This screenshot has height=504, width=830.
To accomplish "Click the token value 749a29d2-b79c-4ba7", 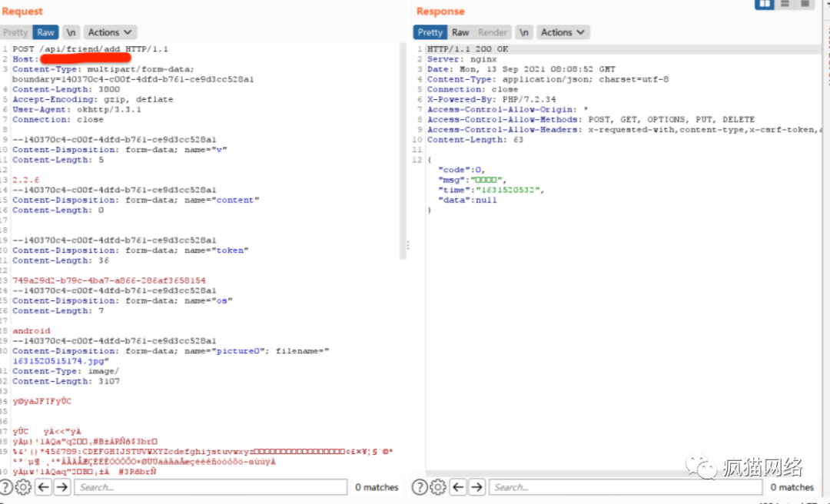I will [109, 280].
